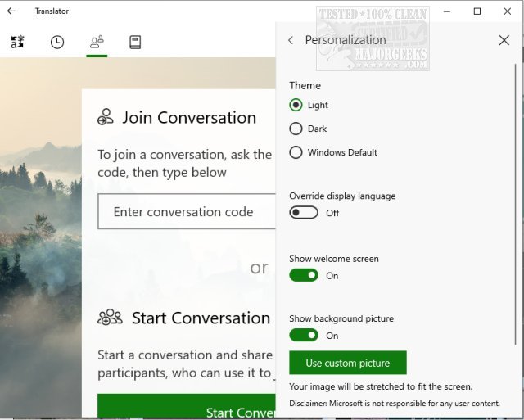This screenshot has height=420, width=524.
Task: Click the Enter conversation code field
Action: tap(187, 211)
